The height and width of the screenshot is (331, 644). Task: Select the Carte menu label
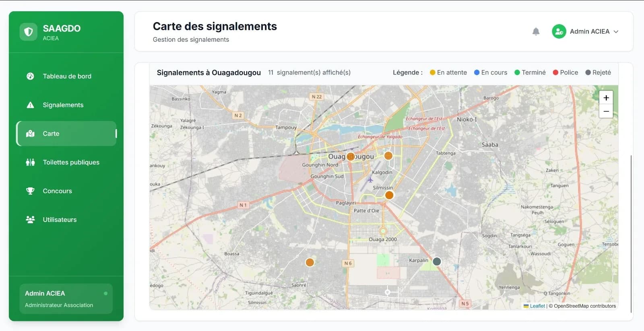click(51, 134)
